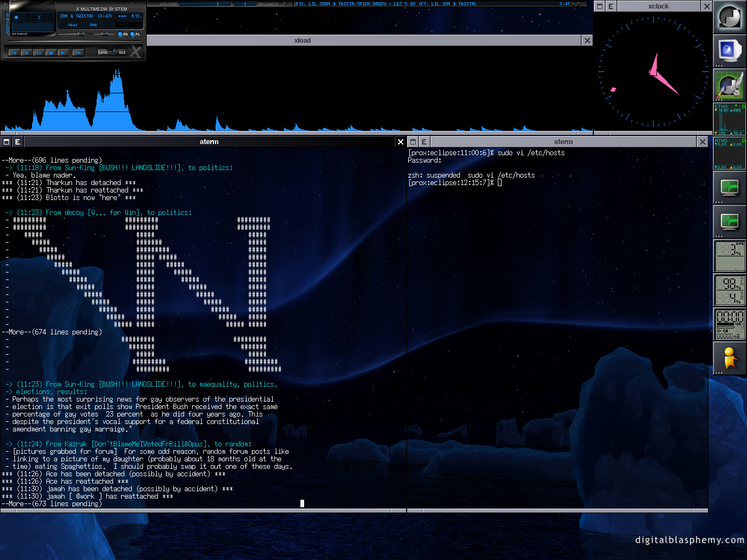This screenshot has width=747, height=560.
Task: Click 'jamah [ @work ] has reattached' line
Action: [88, 497]
